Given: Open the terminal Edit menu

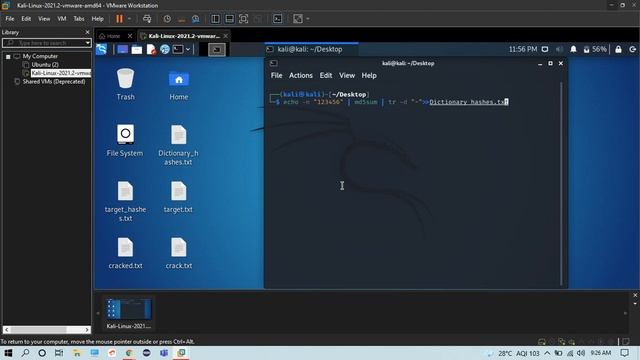Looking at the screenshot, I should point(326,76).
